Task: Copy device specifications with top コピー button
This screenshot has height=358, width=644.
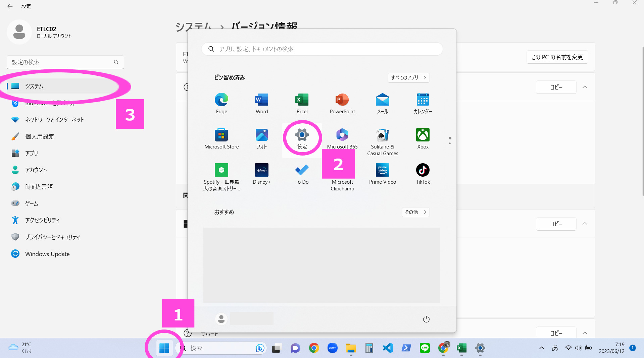Action: (556, 87)
